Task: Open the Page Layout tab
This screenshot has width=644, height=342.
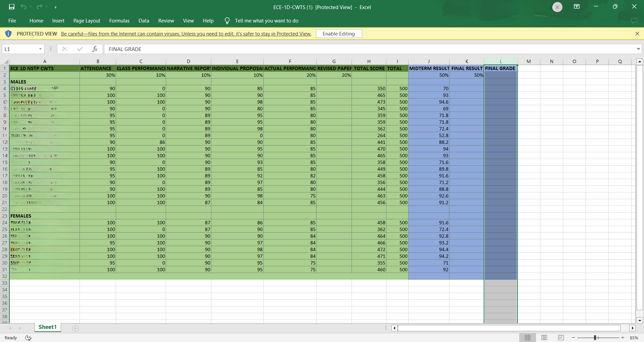Action: (x=87, y=21)
